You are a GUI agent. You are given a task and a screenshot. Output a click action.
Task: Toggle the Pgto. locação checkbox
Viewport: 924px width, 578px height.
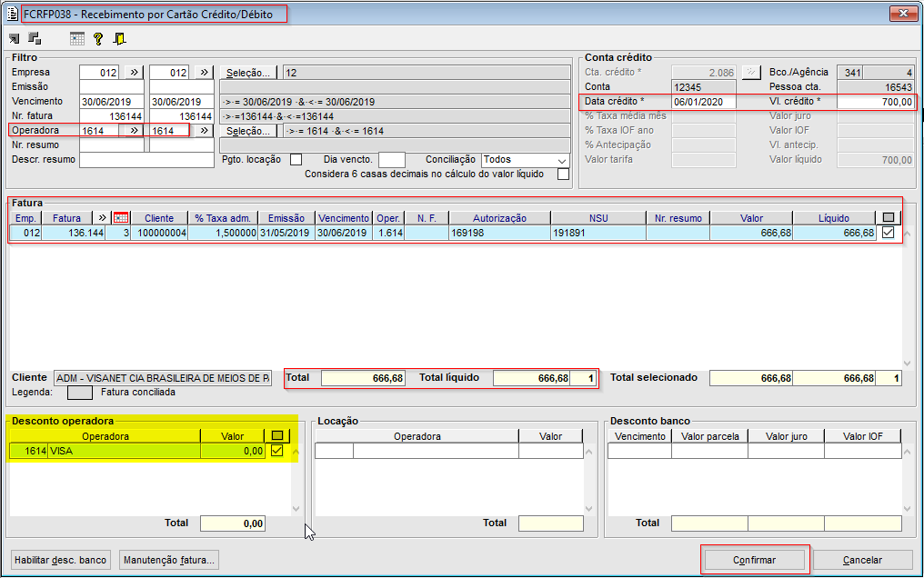[296, 160]
